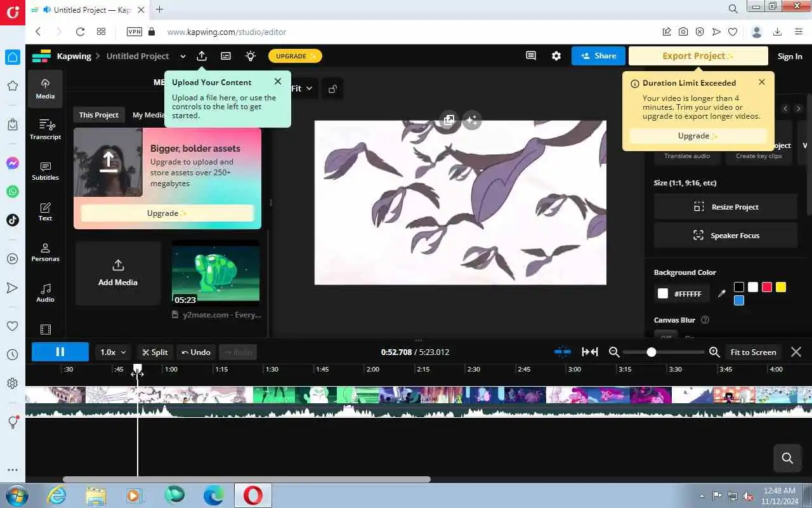812x508 pixels.
Task: Click Upgrade in Bigger, bolder assets card
Action: (167, 213)
